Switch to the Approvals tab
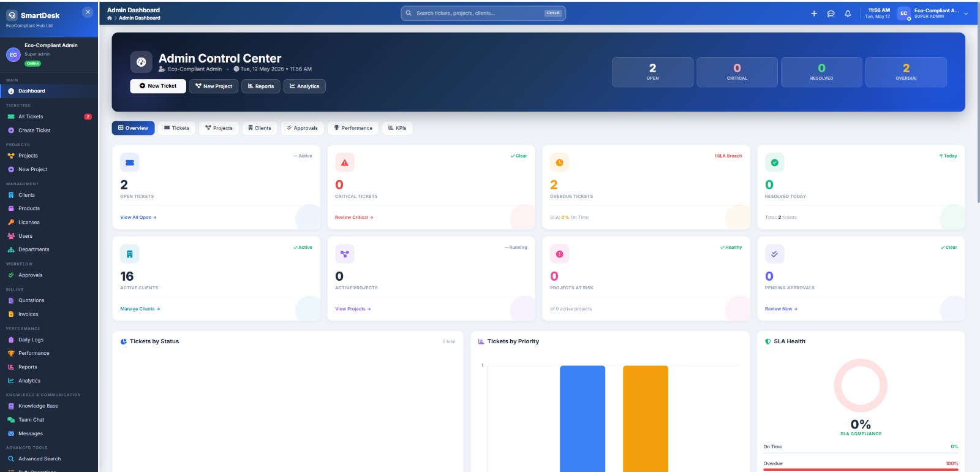The image size is (980, 472). click(x=302, y=128)
